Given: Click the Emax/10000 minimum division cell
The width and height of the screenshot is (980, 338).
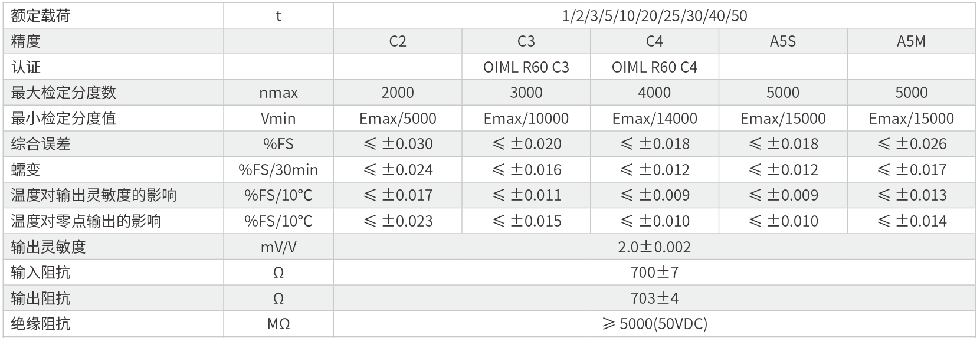Looking at the screenshot, I should click(526, 119).
